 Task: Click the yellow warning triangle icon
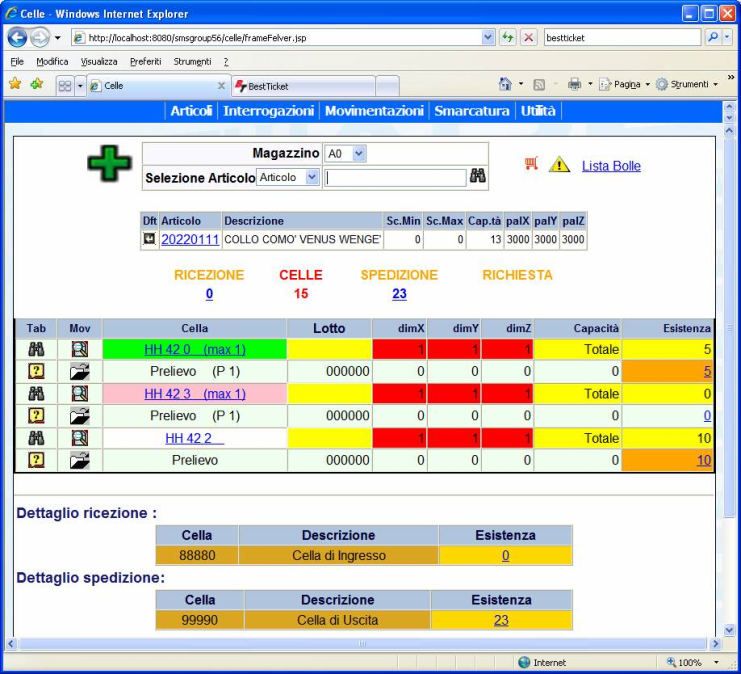coord(558,165)
